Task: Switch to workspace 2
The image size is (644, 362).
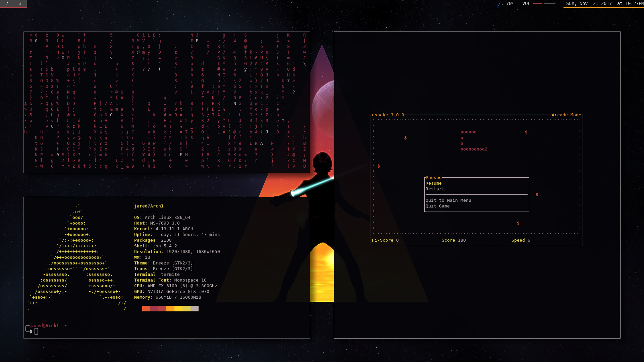Action: click(7, 4)
